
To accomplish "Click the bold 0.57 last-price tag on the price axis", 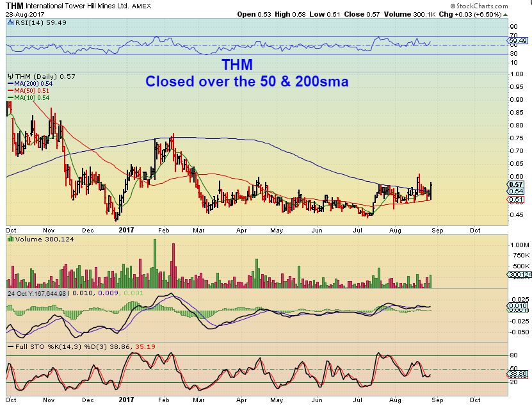I will coord(516,184).
